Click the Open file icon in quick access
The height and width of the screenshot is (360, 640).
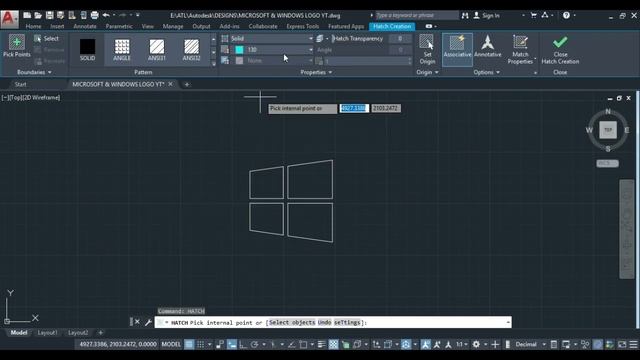pyautogui.click(x=38, y=15)
